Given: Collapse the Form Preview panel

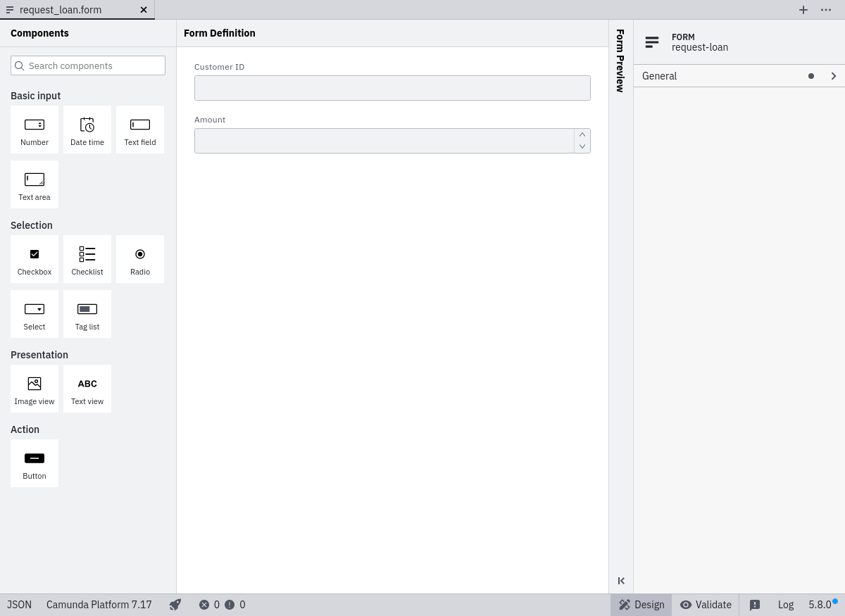Looking at the screenshot, I should [x=621, y=581].
